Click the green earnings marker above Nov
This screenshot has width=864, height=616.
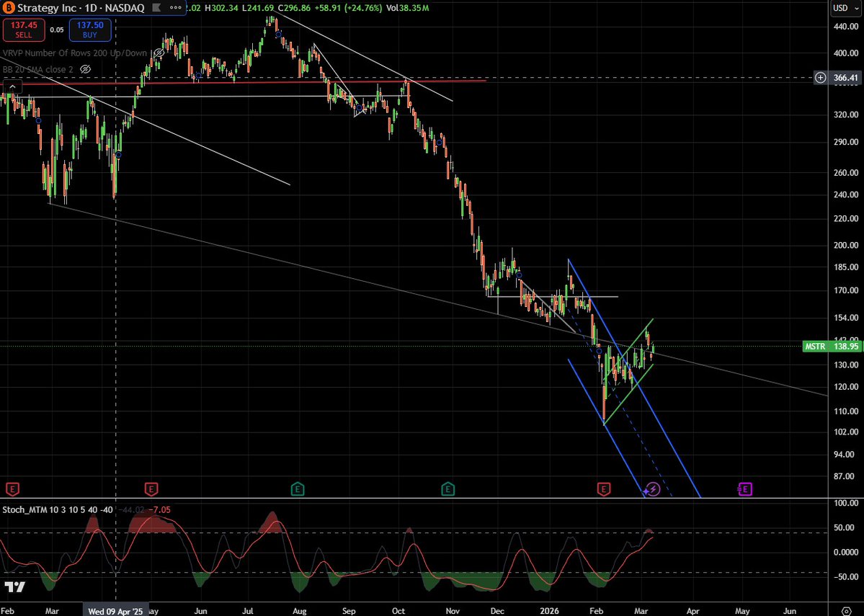coord(448,488)
